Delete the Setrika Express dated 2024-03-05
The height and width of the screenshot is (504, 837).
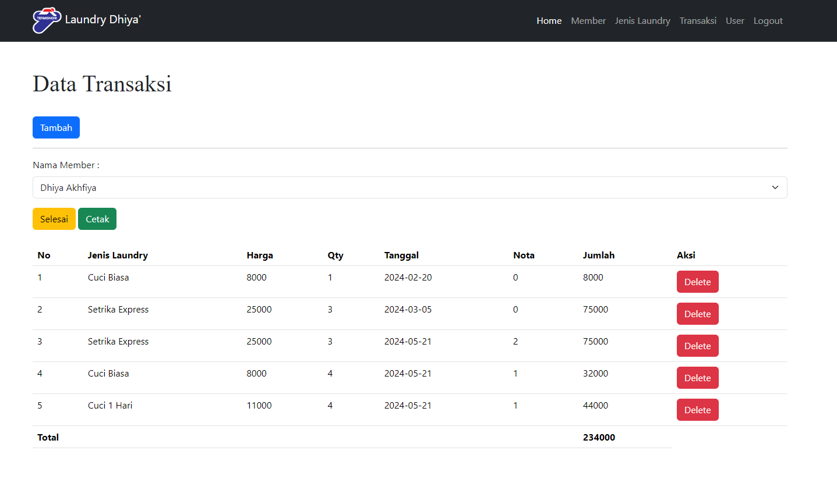697,314
